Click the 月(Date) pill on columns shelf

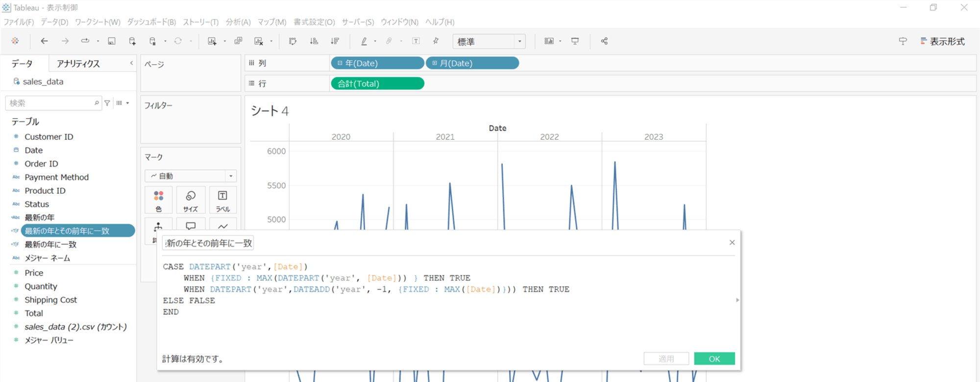[472, 63]
